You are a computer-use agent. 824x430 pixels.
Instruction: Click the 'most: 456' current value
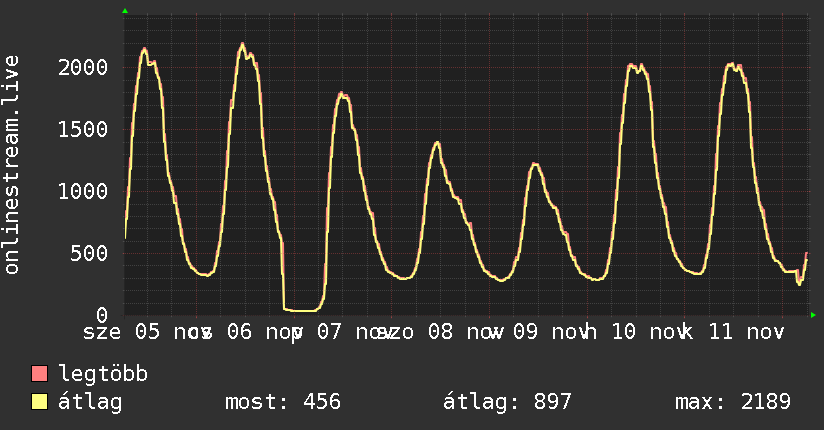tap(281, 402)
